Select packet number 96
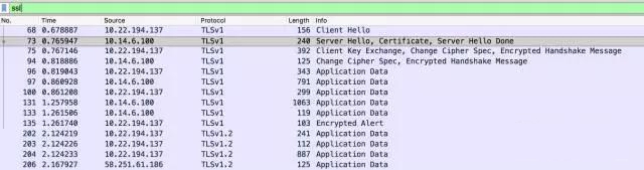The height and width of the screenshot is (170, 644). [31, 71]
